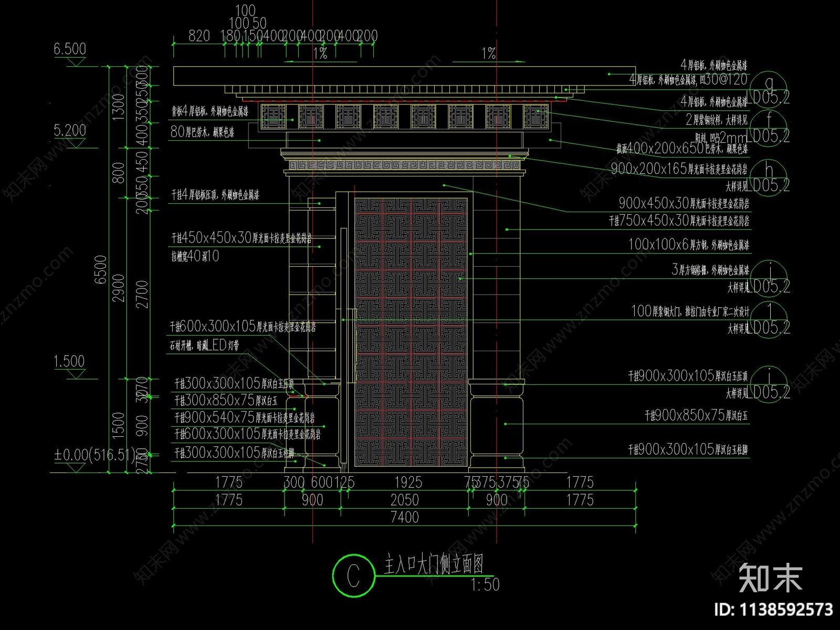840x630 pixels.
Task: Select the 拉槽宽40深10 note
Action: (x=195, y=256)
